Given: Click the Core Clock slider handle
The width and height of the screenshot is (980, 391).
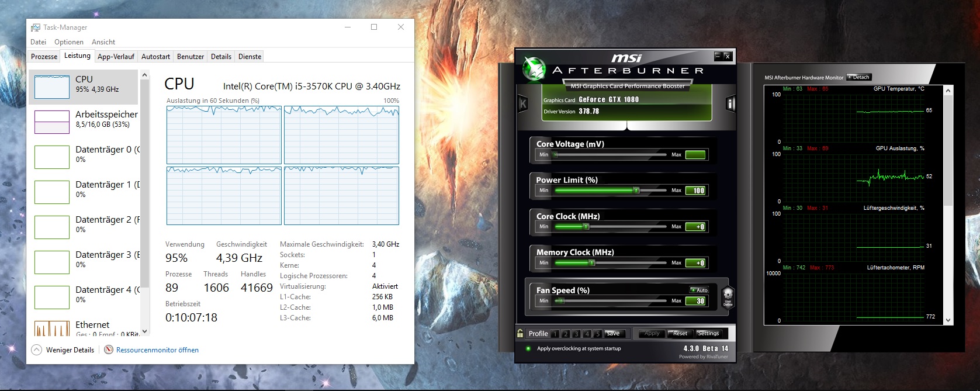Looking at the screenshot, I should [586, 227].
